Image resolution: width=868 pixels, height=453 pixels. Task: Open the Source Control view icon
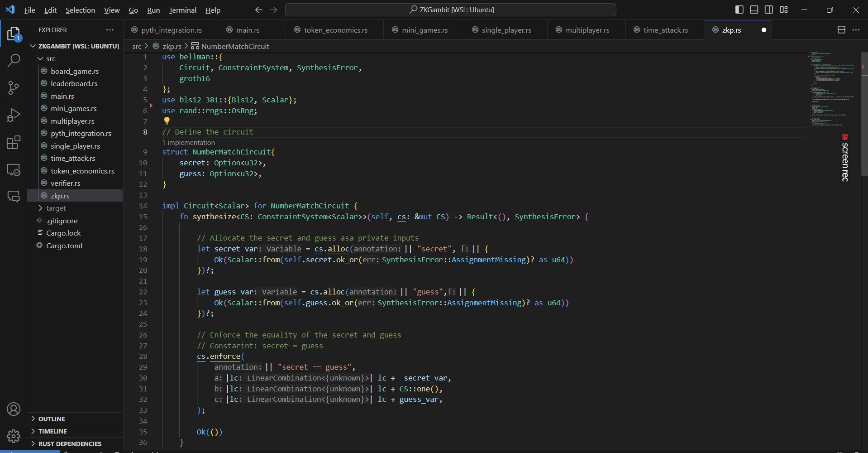click(x=14, y=88)
